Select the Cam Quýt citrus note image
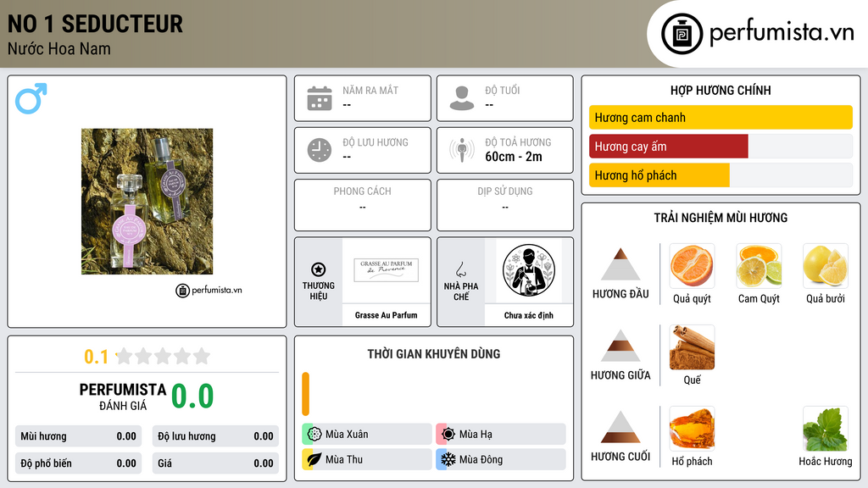Screen dimensions: 868x488 coord(759,265)
